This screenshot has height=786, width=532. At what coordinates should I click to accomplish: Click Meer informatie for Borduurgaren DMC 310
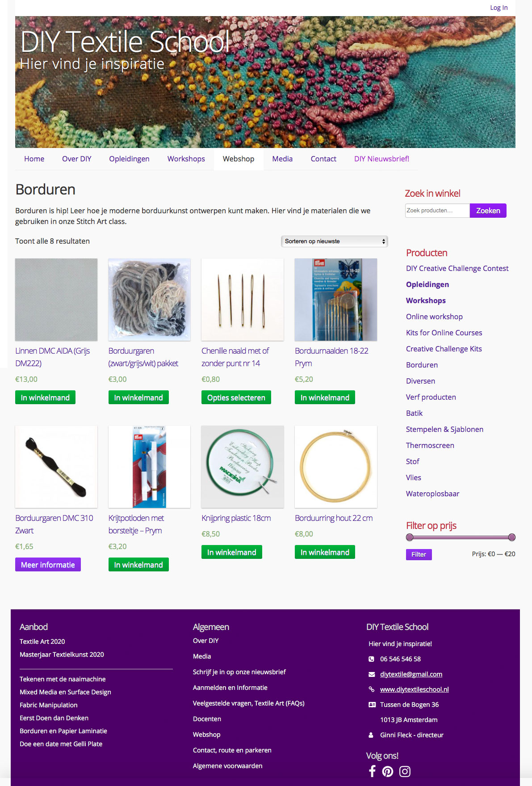(48, 565)
